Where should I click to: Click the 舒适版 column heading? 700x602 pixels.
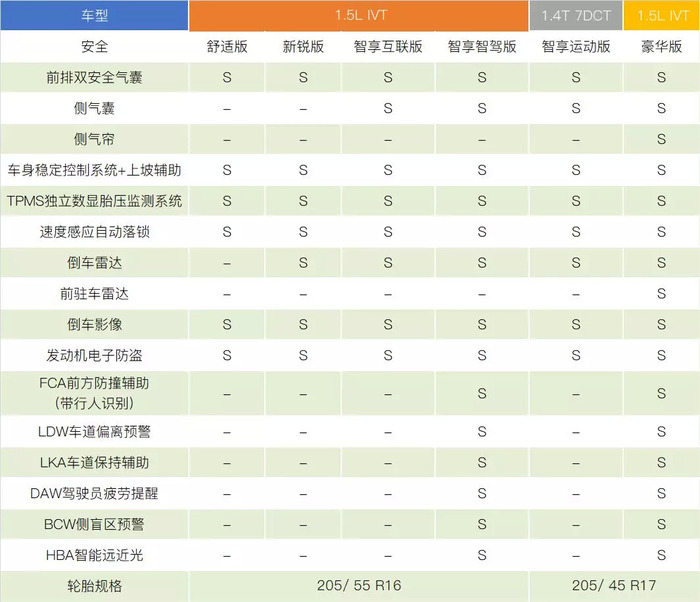[x=227, y=46]
